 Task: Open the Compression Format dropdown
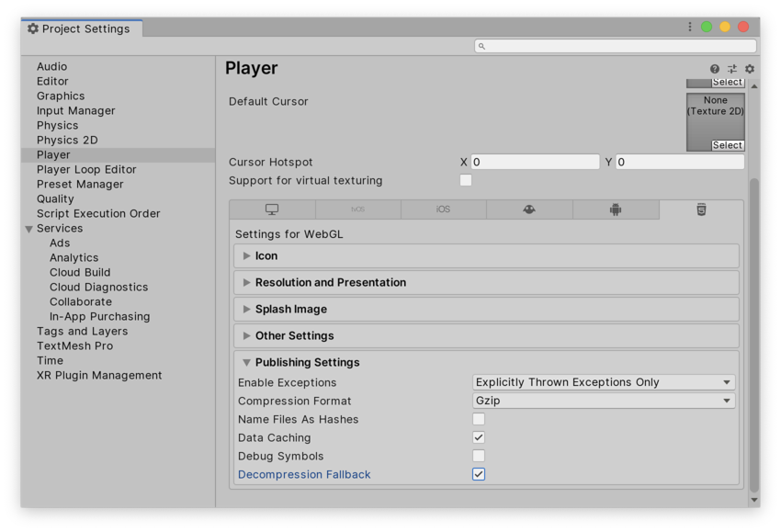coord(604,401)
